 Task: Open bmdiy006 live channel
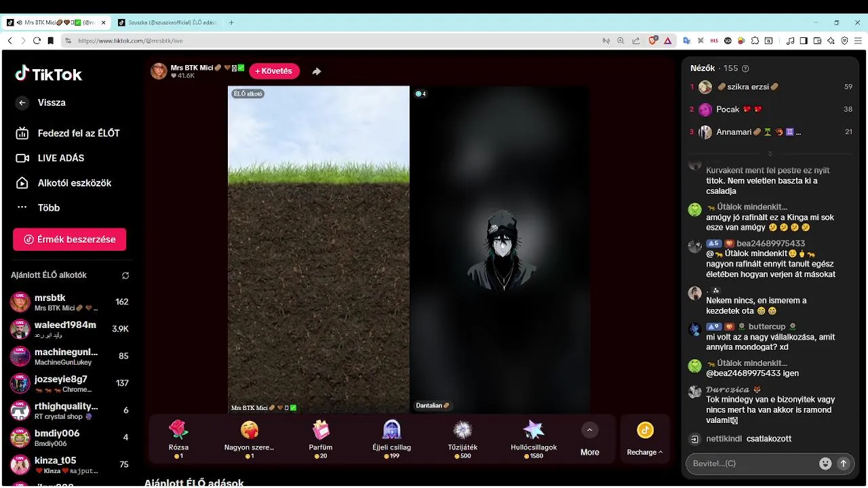pyautogui.click(x=69, y=438)
